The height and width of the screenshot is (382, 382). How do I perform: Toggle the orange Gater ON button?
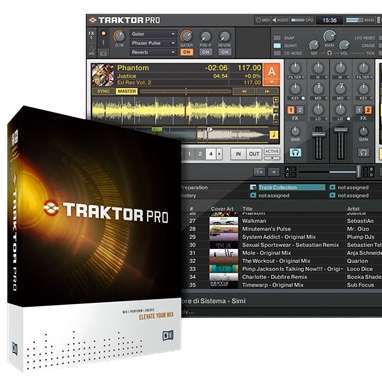(187, 52)
